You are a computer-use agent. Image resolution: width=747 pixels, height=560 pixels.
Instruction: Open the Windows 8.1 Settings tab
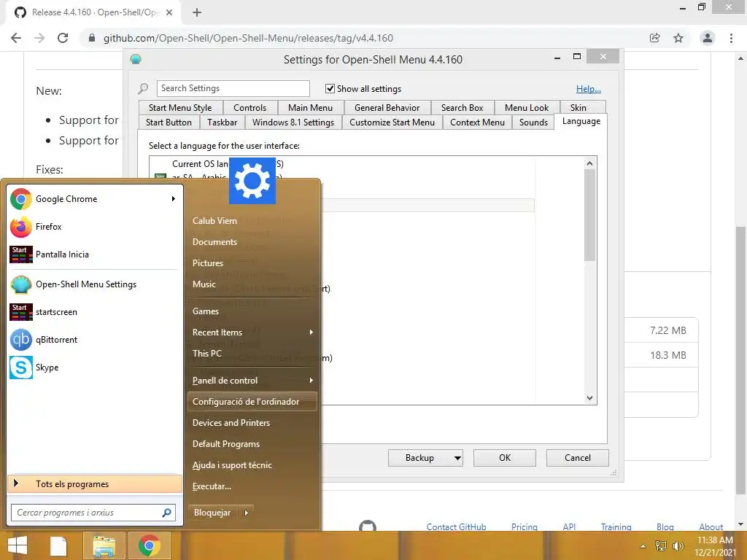click(x=293, y=122)
